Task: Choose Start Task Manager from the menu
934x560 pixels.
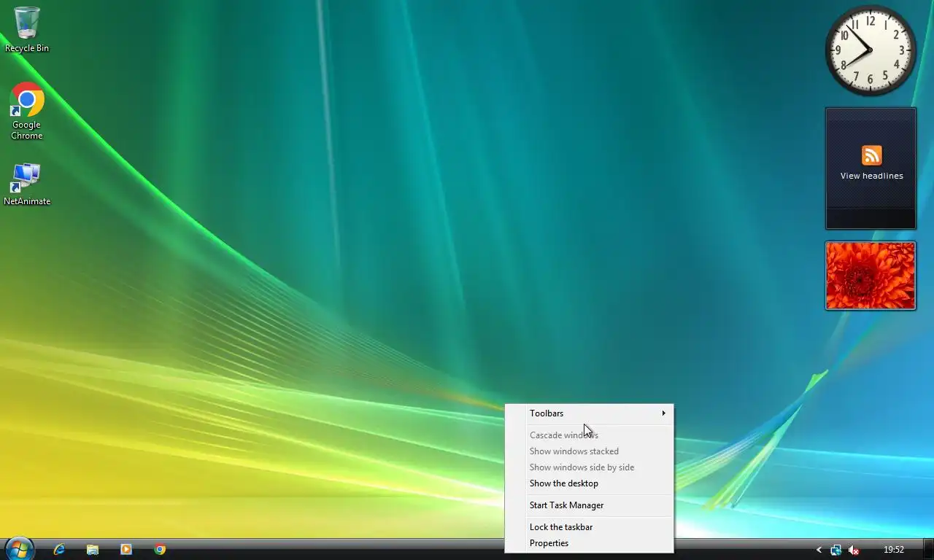Action: 590,505
